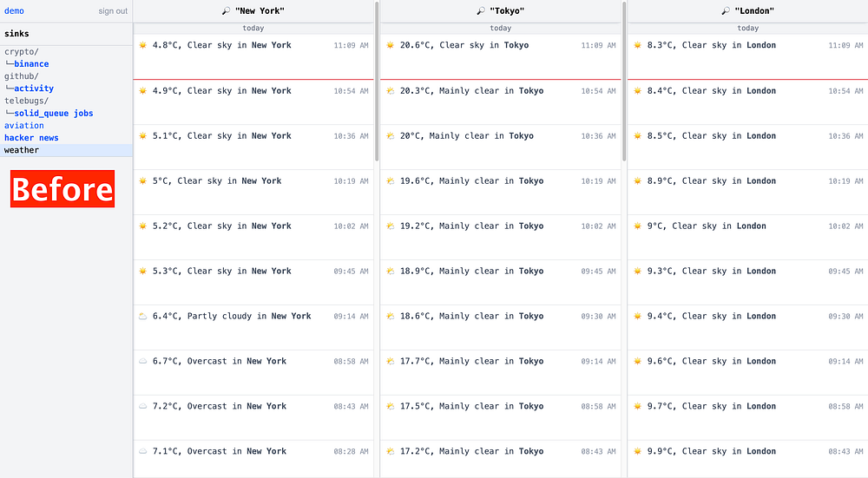Open the solid_queue jobs sink
Viewport: 868px width, 478px height.
click(x=53, y=114)
